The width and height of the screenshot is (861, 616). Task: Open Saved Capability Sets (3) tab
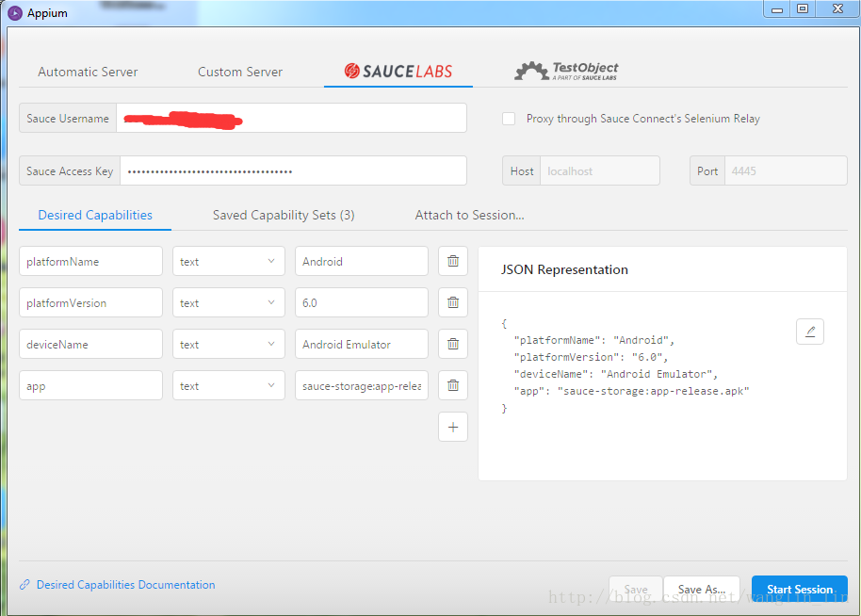[x=284, y=215]
